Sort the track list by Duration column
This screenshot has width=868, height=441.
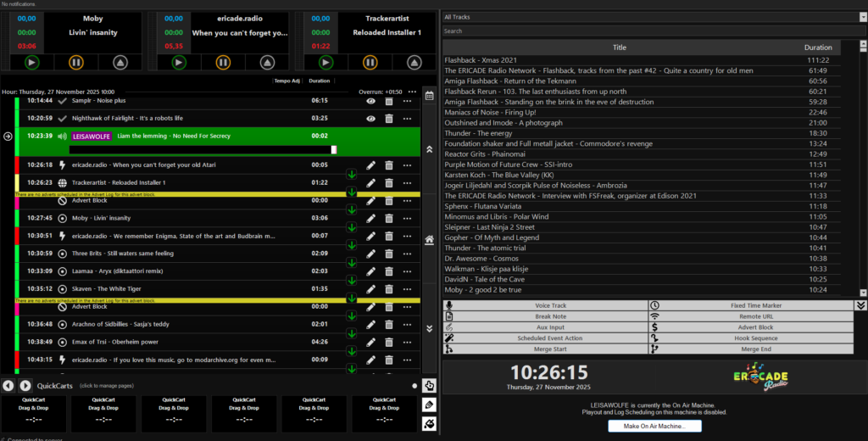click(818, 47)
